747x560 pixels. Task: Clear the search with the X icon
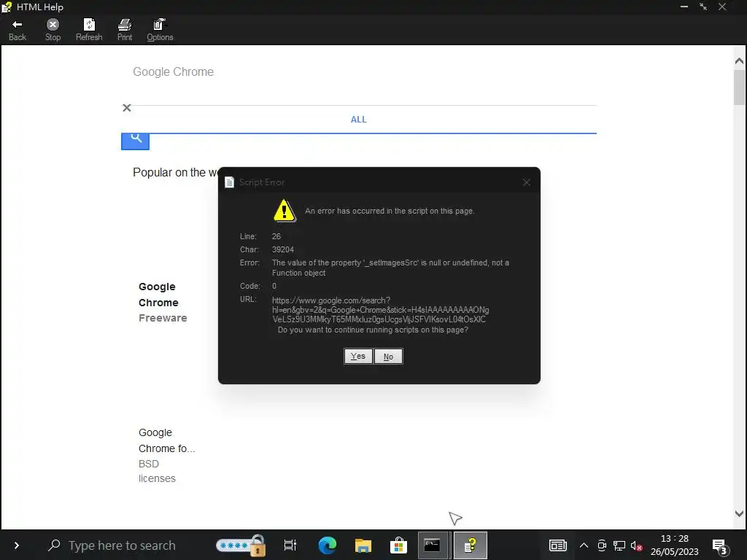[x=127, y=108]
